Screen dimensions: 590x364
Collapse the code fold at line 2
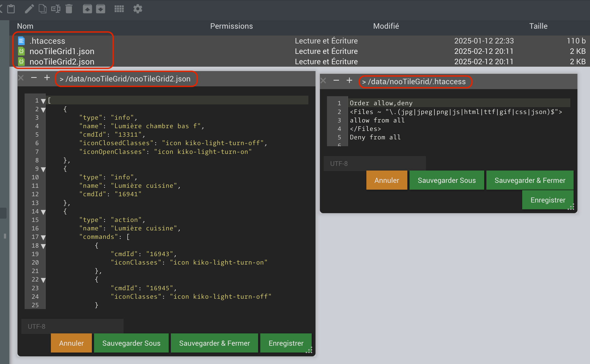(43, 110)
